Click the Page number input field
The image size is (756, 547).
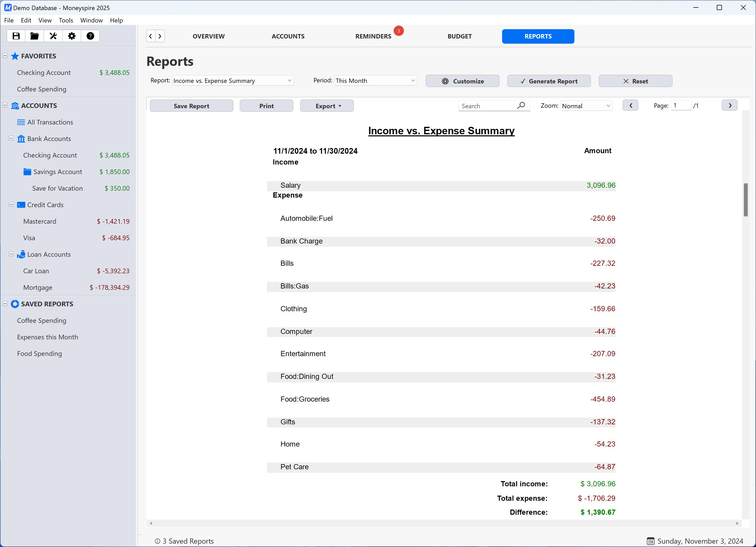pyautogui.click(x=681, y=106)
